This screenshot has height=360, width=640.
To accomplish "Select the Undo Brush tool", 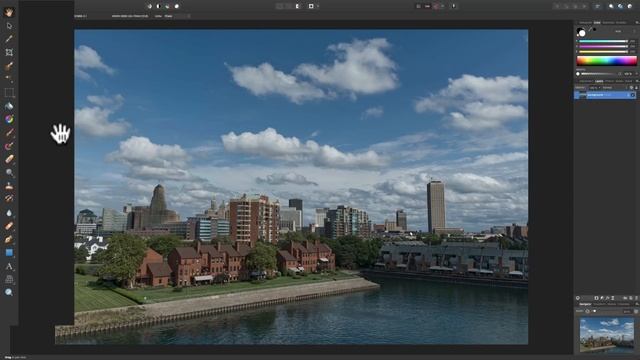I will tap(9, 199).
